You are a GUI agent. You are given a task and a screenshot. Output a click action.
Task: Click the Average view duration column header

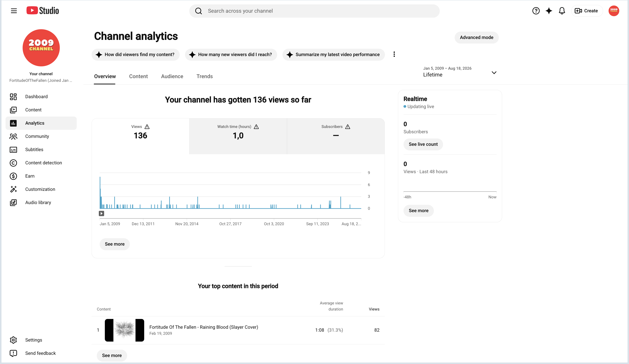(x=331, y=306)
